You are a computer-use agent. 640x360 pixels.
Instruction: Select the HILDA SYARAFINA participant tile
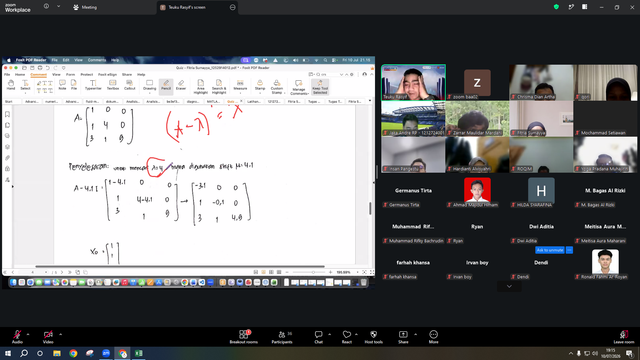[541, 191]
